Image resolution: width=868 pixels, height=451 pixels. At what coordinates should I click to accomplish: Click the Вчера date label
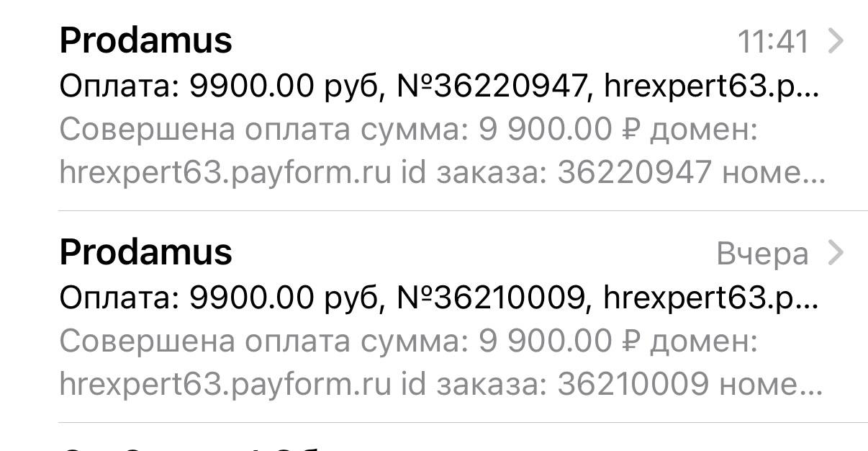[762, 254]
